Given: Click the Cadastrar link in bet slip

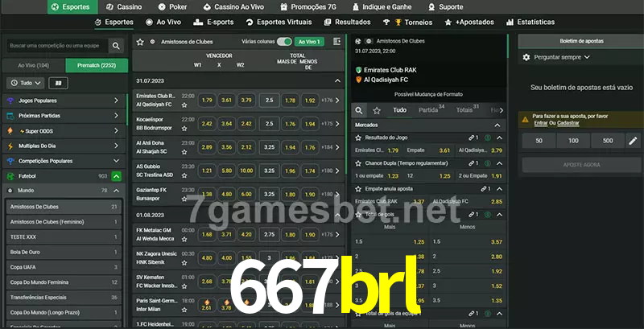Looking at the screenshot, I should pyautogui.click(x=568, y=123).
